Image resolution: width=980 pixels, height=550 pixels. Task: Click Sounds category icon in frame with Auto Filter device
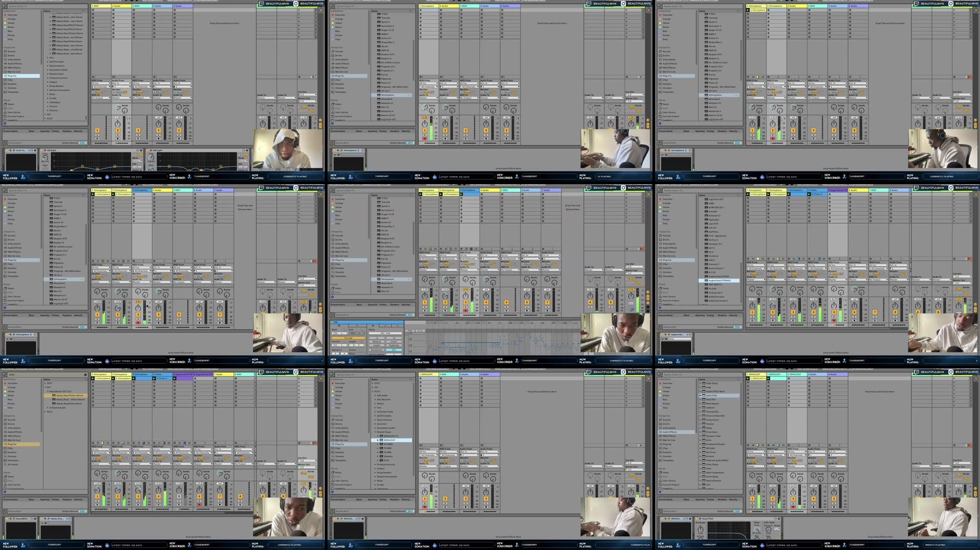661,420
